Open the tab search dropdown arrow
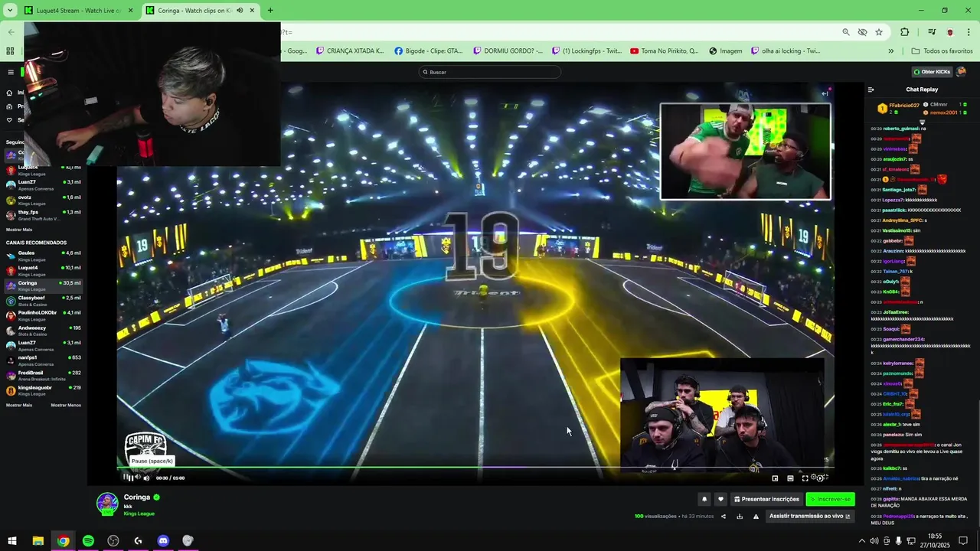980x551 pixels. click(10, 11)
